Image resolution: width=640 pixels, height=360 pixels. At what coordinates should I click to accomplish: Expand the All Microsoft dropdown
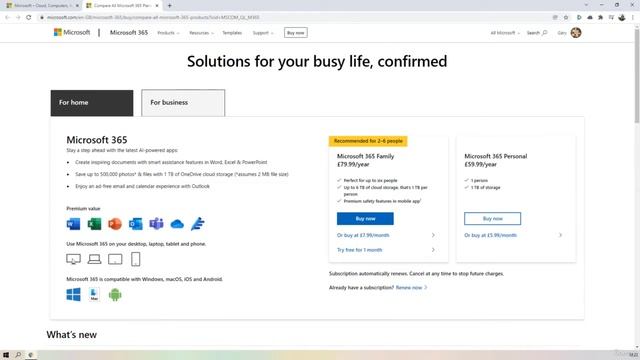505,33
